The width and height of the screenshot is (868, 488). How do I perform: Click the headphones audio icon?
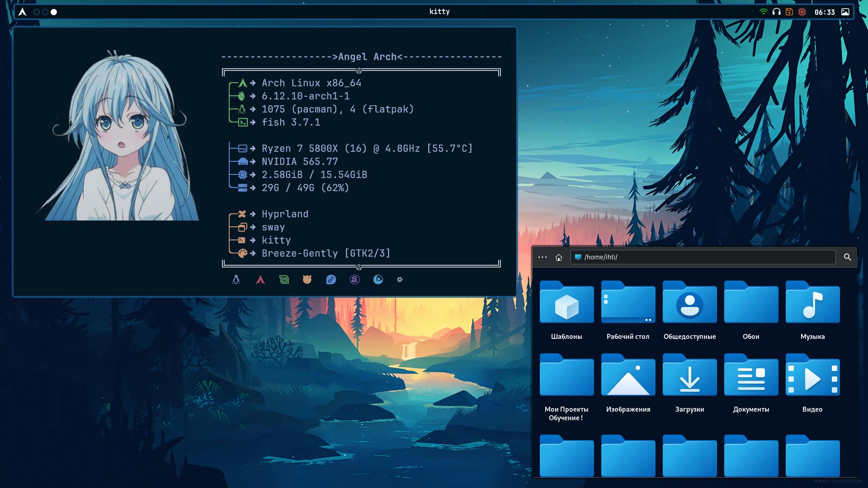click(x=777, y=12)
